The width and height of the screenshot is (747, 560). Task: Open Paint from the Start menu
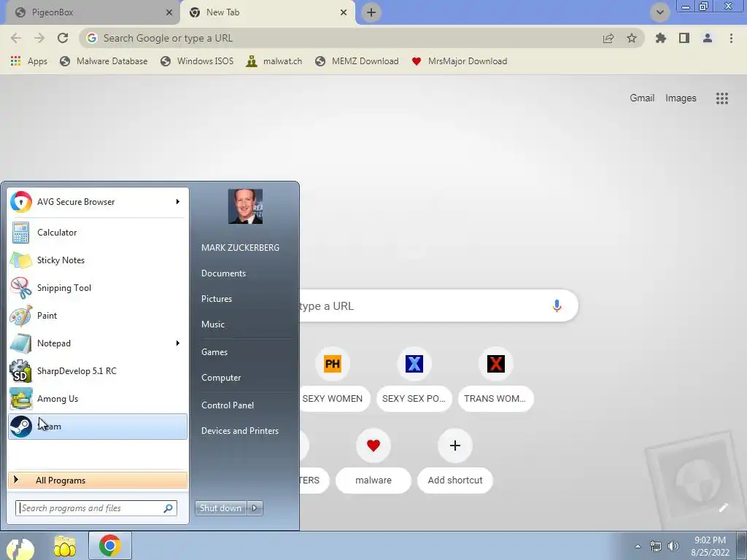point(98,315)
